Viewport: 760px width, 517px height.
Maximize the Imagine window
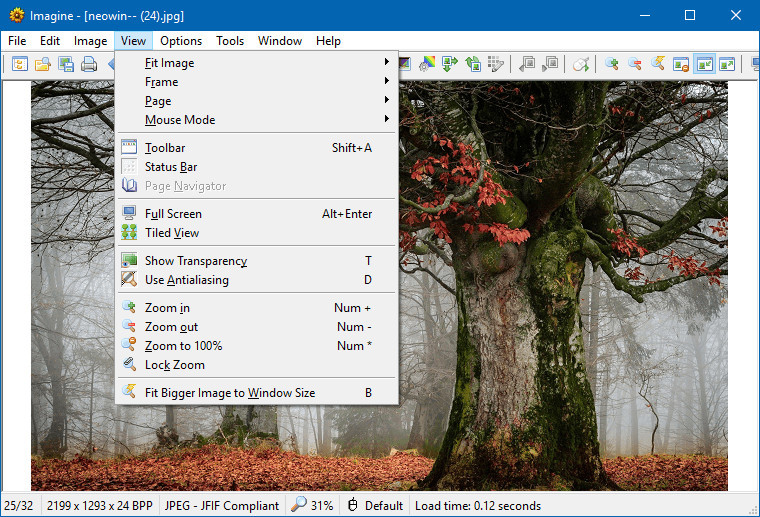point(690,16)
